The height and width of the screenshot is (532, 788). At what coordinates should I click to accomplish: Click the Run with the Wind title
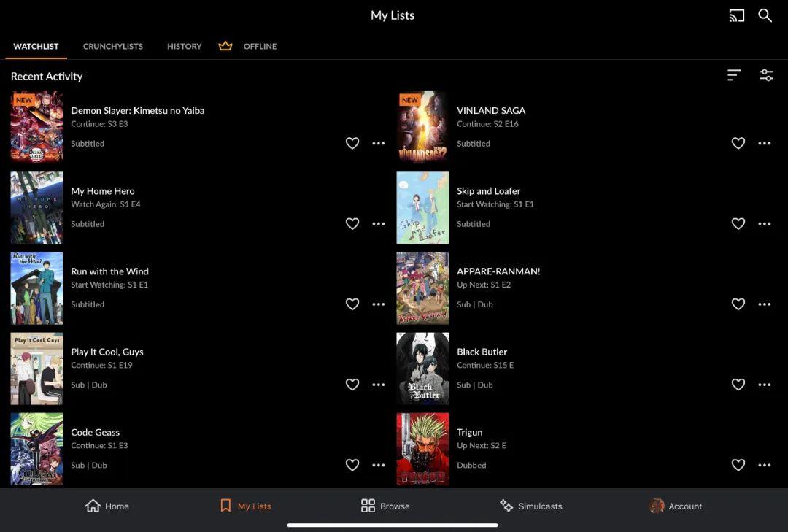(109, 271)
